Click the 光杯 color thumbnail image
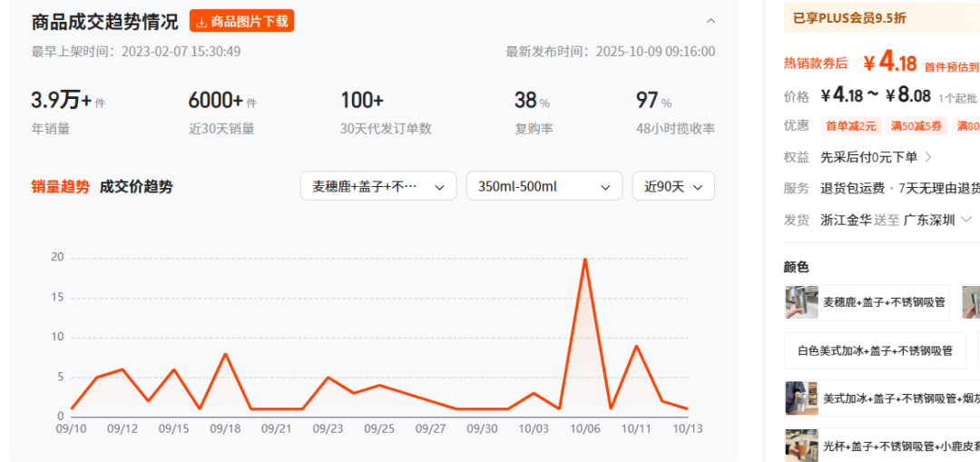The width and height of the screenshot is (980, 462). [x=802, y=446]
